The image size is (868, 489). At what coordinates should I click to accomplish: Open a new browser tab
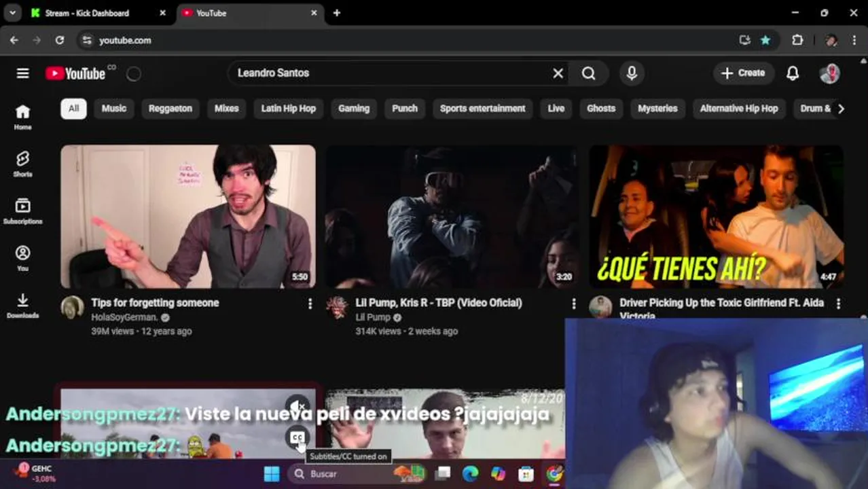pyautogui.click(x=337, y=13)
